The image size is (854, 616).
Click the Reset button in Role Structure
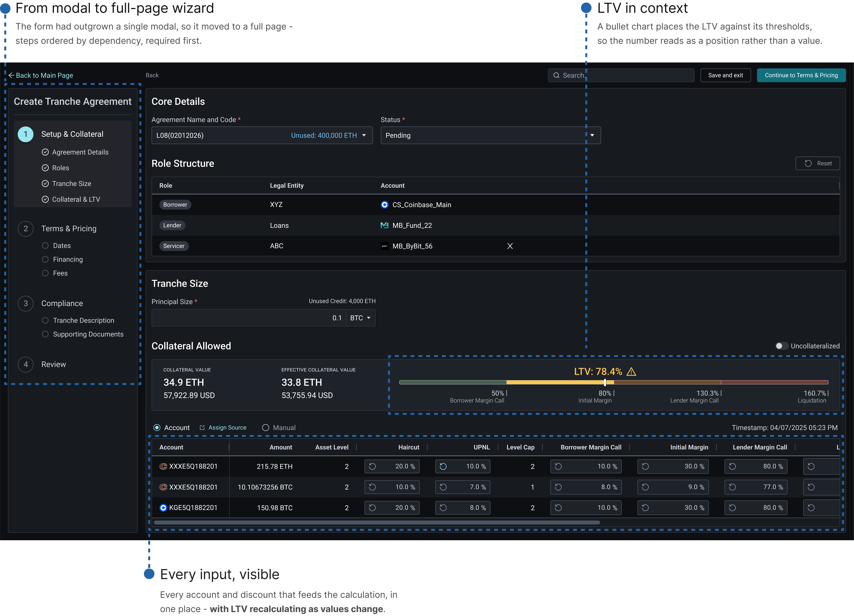pos(817,163)
